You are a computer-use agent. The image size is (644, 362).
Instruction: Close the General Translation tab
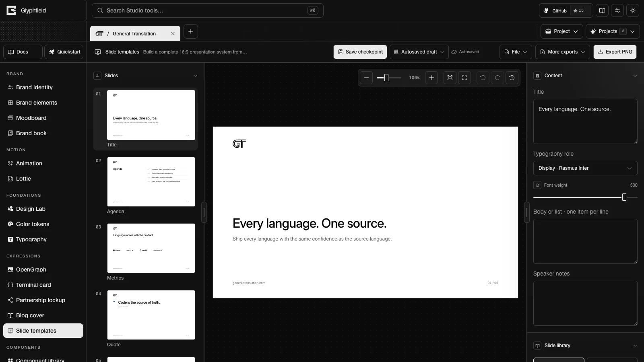click(x=173, y=34)
